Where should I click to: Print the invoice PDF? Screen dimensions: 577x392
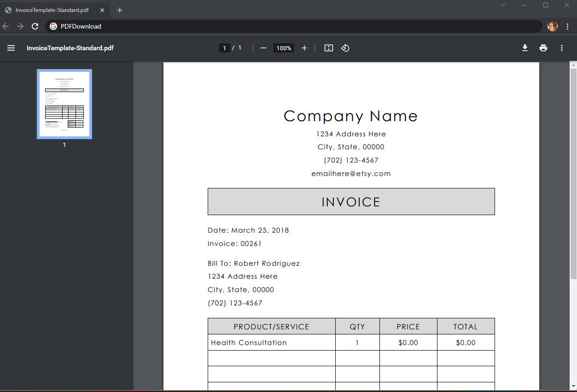[x=543, y=48]
